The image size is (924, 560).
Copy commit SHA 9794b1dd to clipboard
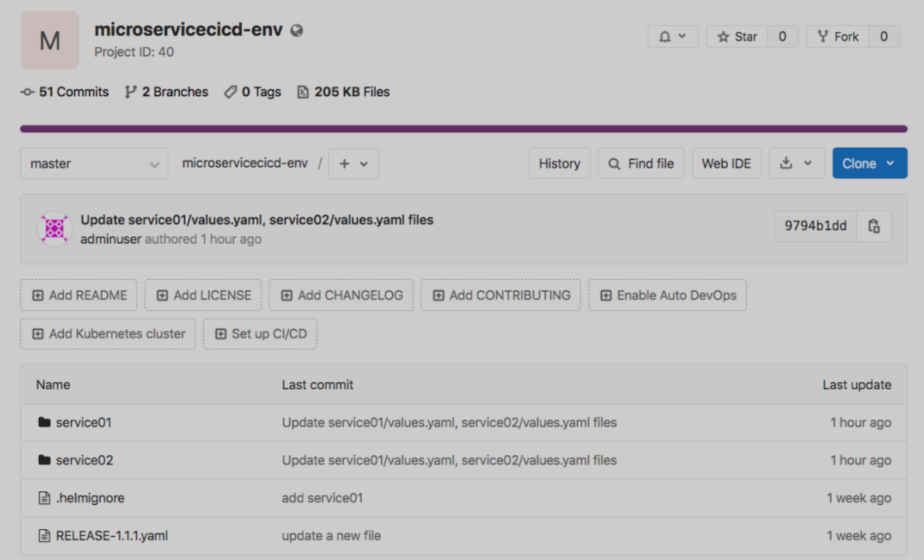point(874,226)
